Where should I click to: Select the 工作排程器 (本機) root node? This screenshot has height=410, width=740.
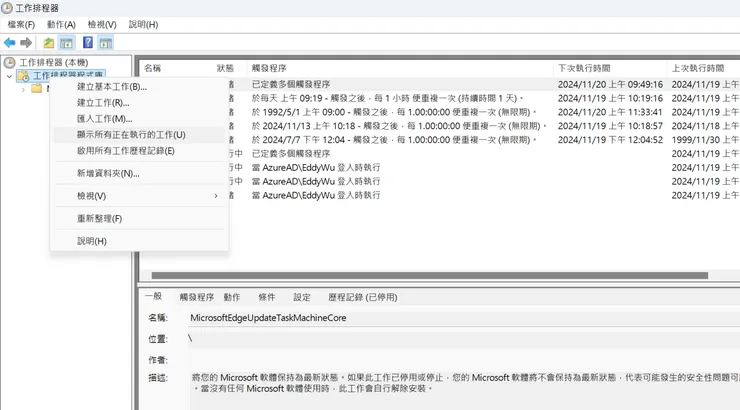coord(53,62)
